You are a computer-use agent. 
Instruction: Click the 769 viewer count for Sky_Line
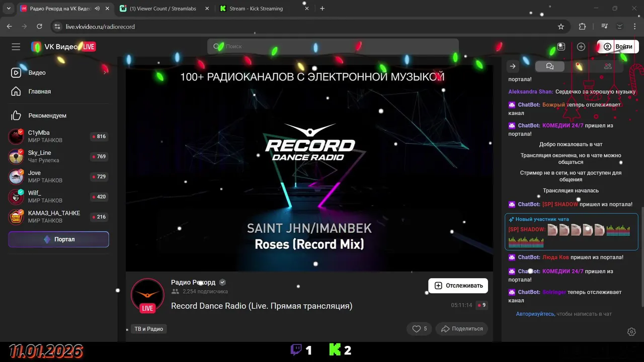coord(99,156)
